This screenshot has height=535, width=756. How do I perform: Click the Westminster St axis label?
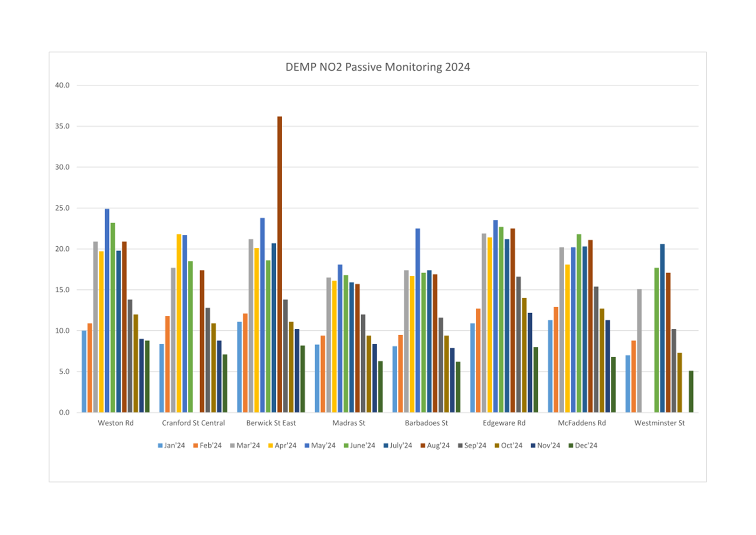pyautogui.click(x=659, y=423)
